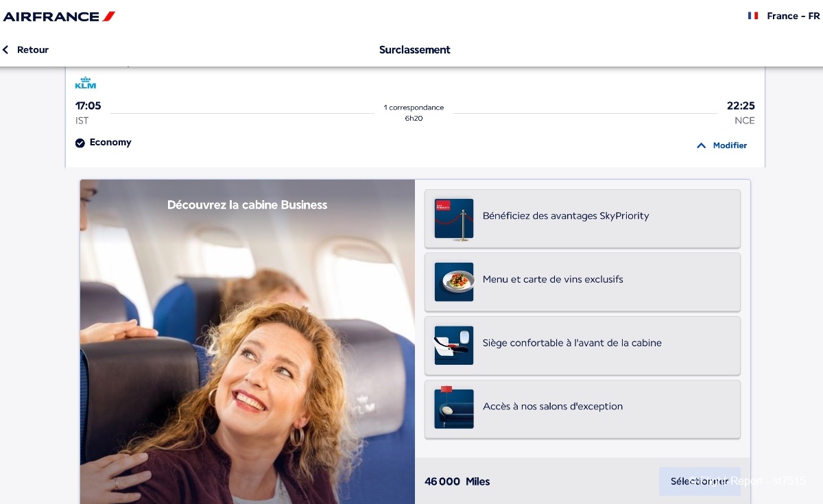This screenshot has width=823, height=504.
Task: Click the Retour link
Action: 33,50
